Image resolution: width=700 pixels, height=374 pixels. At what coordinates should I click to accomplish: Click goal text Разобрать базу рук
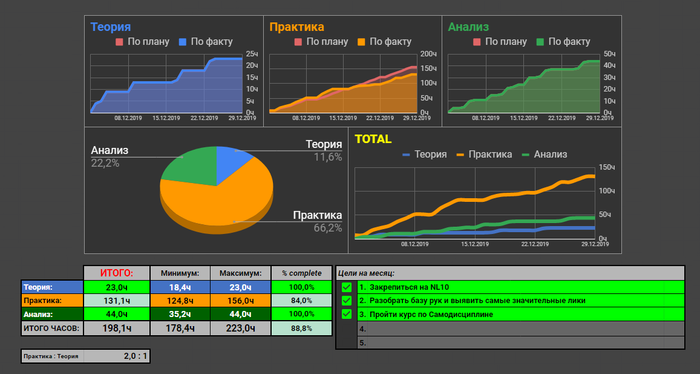pyautogui.click(x=477, y=300)
